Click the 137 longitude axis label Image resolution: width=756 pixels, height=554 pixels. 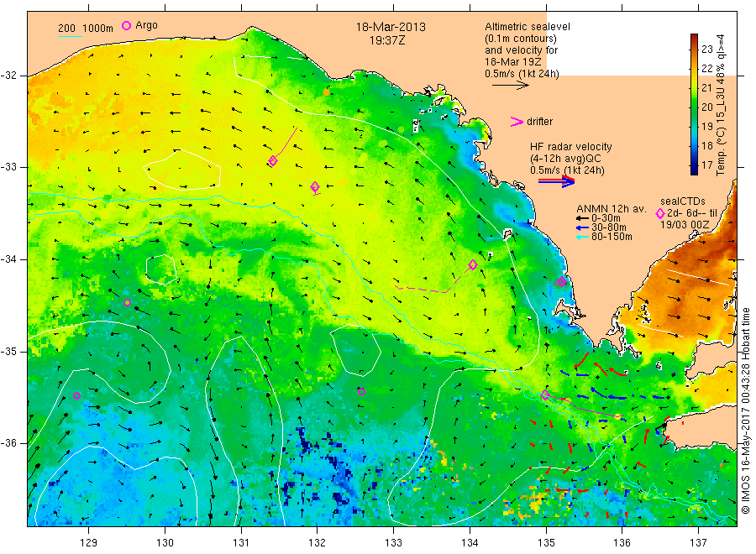point(698,543)
